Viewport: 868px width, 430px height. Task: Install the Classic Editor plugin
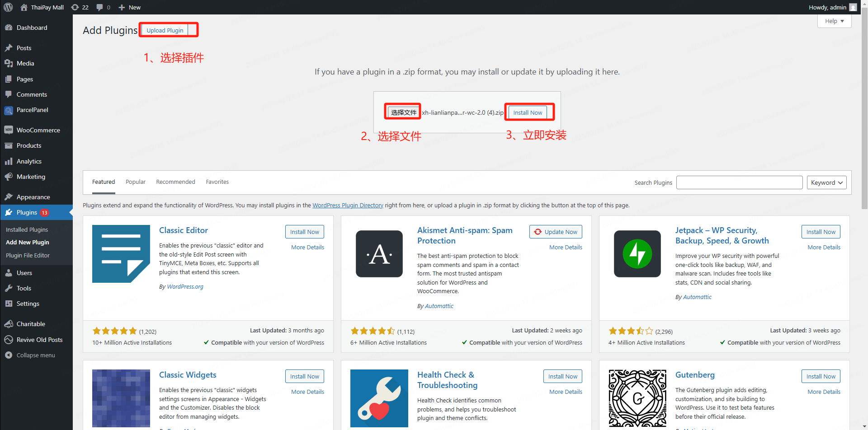[x=305, y=232]
